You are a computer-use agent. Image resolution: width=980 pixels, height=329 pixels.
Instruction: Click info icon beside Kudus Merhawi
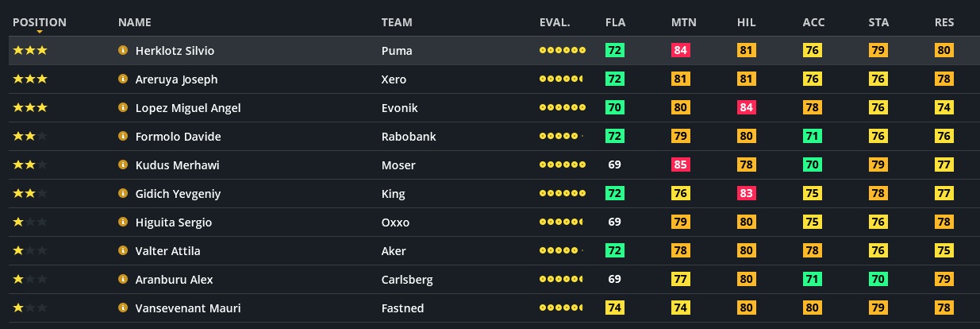123,165
